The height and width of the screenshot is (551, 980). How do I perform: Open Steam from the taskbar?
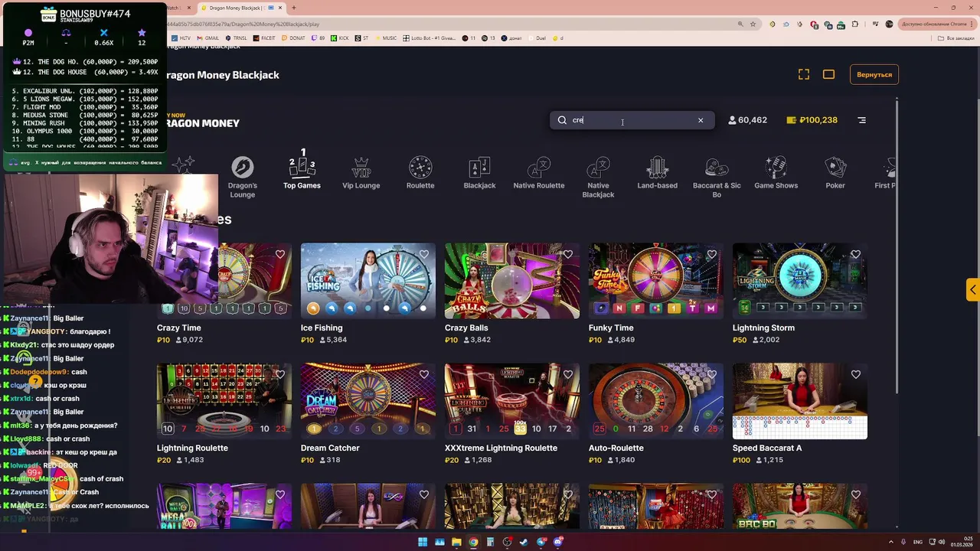coord(524,542)
